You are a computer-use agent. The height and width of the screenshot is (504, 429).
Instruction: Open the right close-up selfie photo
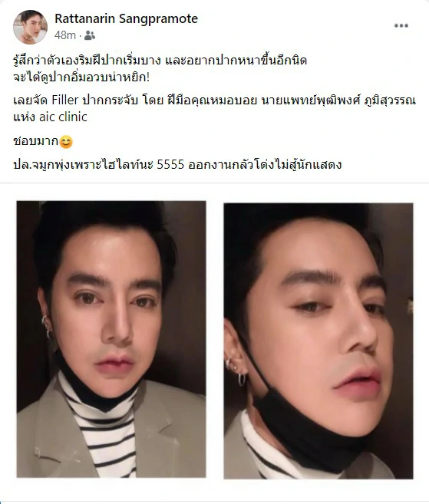[x=318, y=341]
